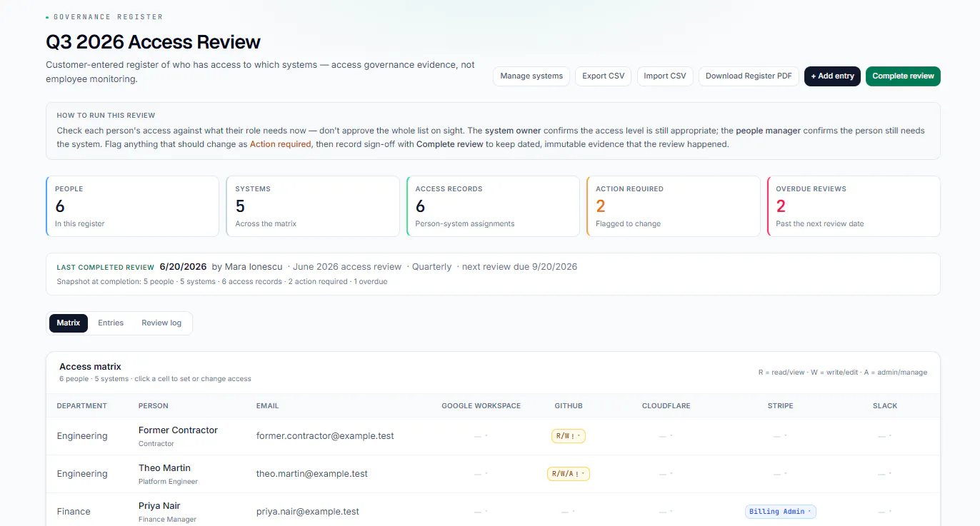Click the Department column header

81,405
